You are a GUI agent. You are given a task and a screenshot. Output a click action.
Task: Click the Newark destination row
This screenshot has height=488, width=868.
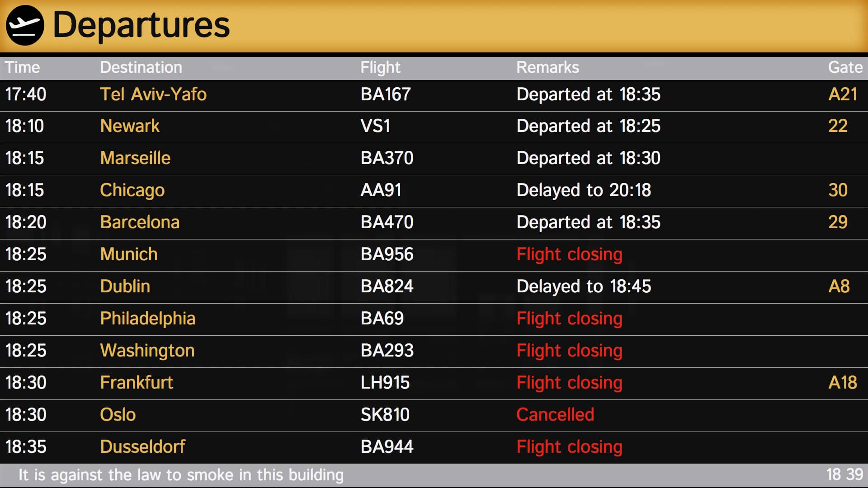[x=130, y=126]
